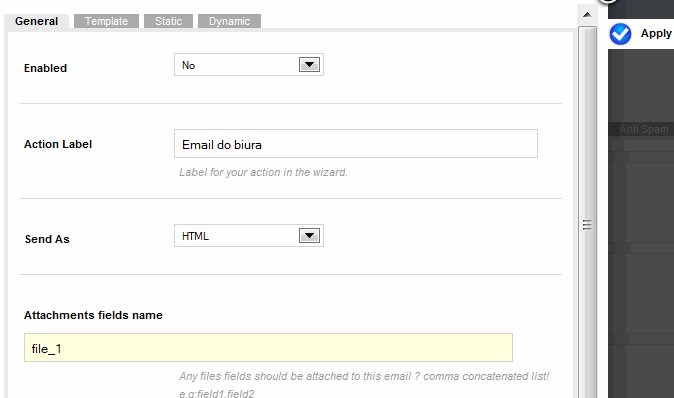Expand the Send As HTML combo box
The width and height of the screenshot is (674, 398).
click(x=249, y=236)
